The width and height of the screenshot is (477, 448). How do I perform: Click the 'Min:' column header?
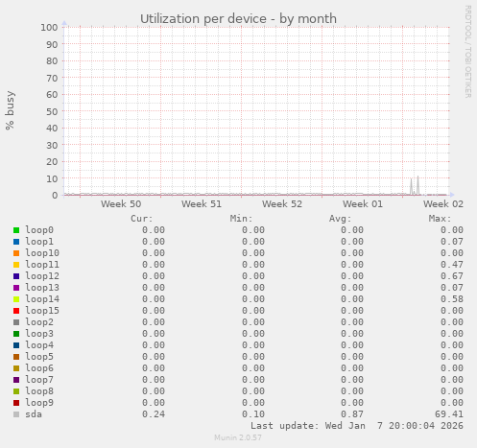pos(241,219)
